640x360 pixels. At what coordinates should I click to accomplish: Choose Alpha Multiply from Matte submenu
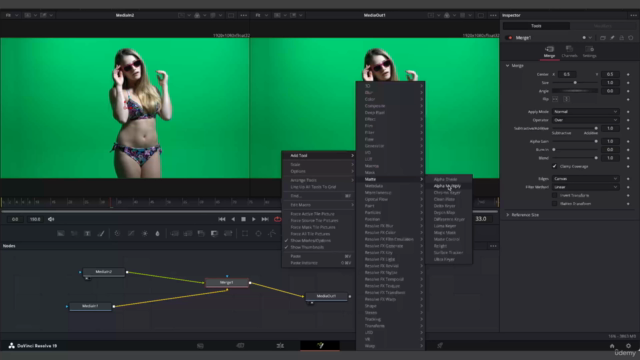[x=448, y=186]
